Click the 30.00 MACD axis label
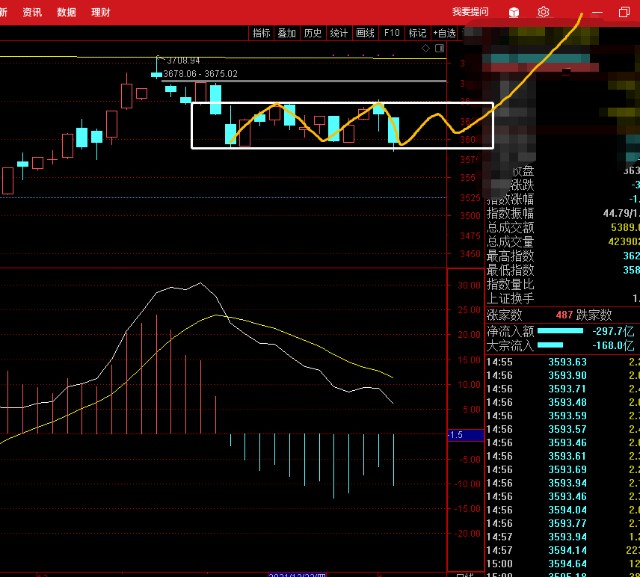Screen dimensions: 640x577 point(469,285)
